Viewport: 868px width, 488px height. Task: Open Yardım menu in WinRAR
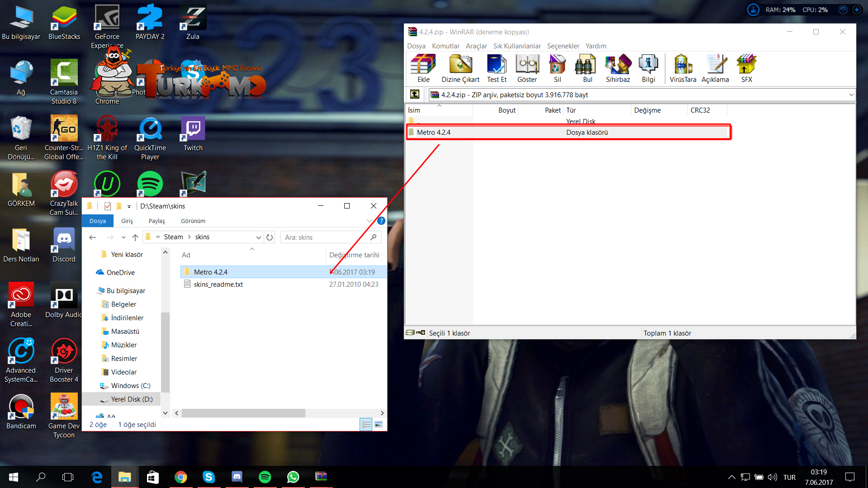click(x=596, y=46)
